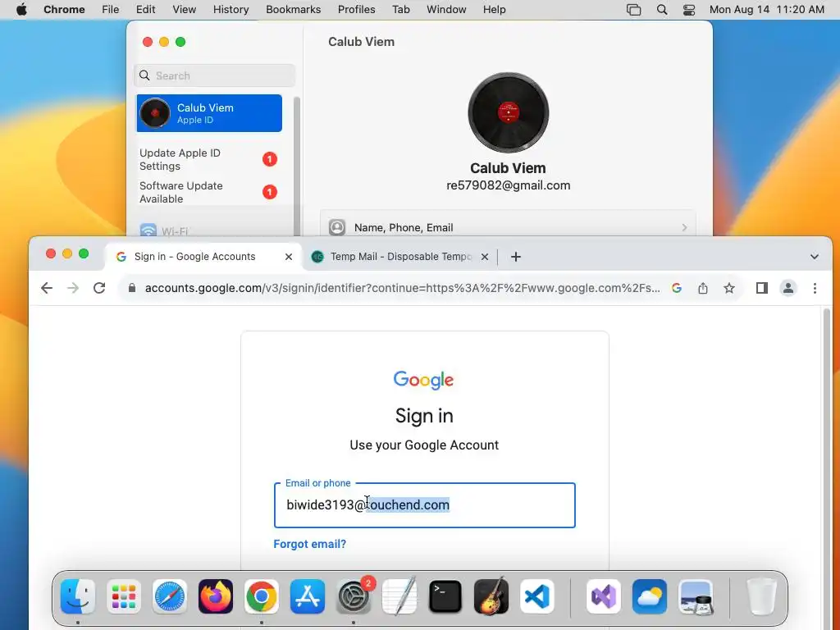Toggle Chrome side panel
Image resolution: width=840 pixels, height=630 pixels.
coord(762,288)
